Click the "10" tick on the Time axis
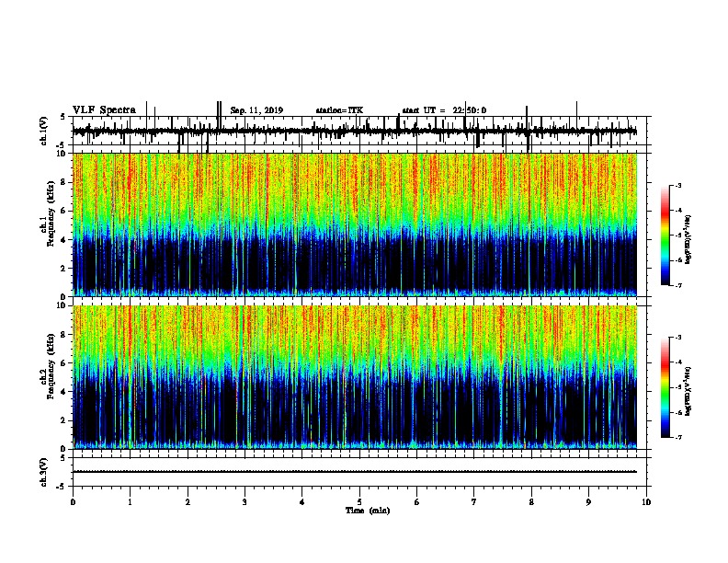728x563 pixels. (646, 502)
